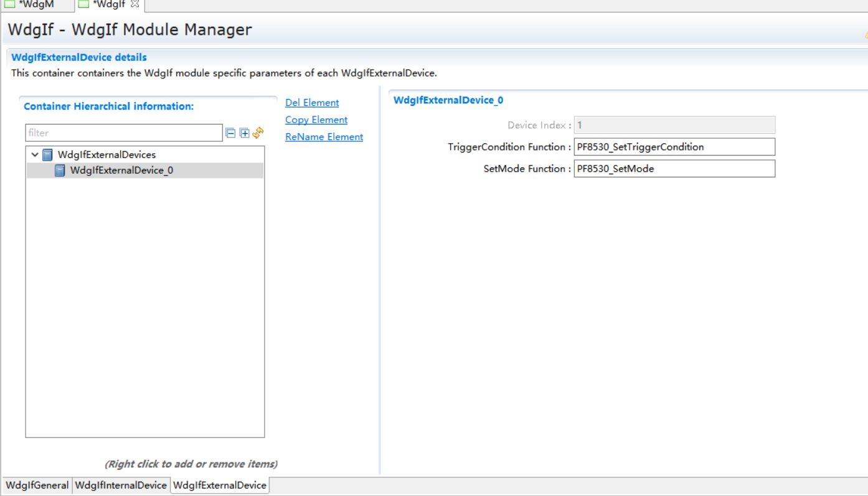Click the expand all tree icon

point(245,133)
